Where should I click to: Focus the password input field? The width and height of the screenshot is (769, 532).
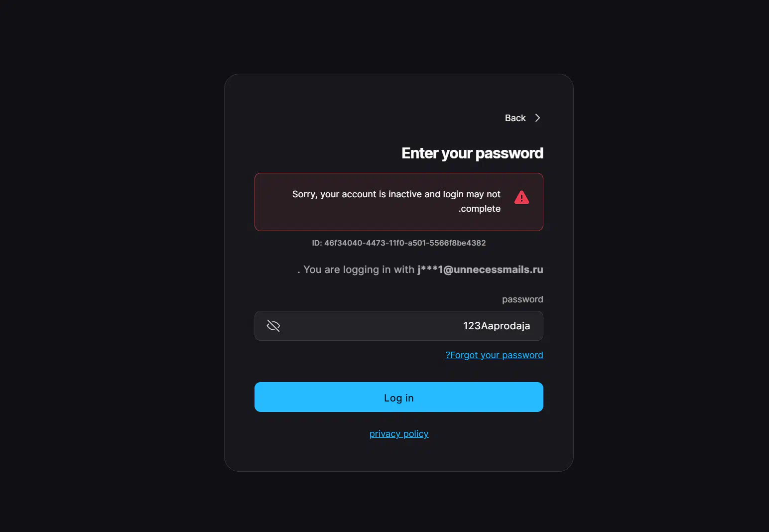pyautogui.click(x=399, y=326)
